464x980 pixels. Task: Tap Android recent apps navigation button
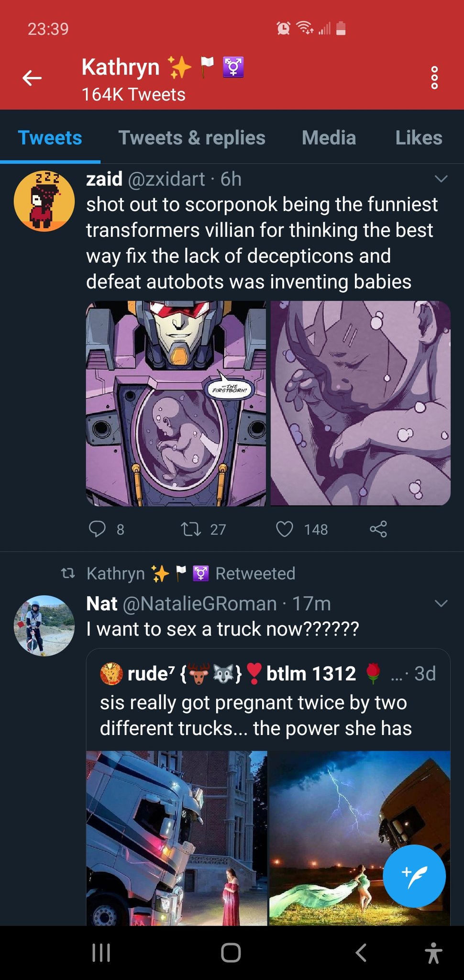point(101,952)
